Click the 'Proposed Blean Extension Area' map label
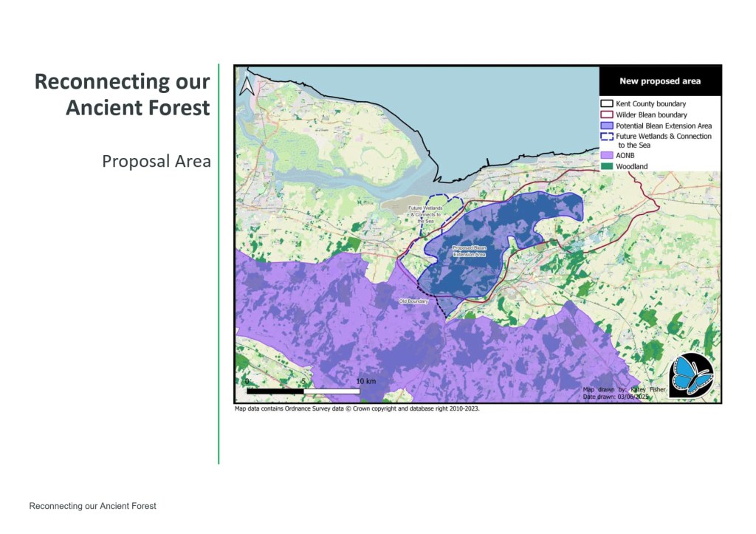Image resolution: width=756 pixels, height=534 pixels. pos(470,252)
